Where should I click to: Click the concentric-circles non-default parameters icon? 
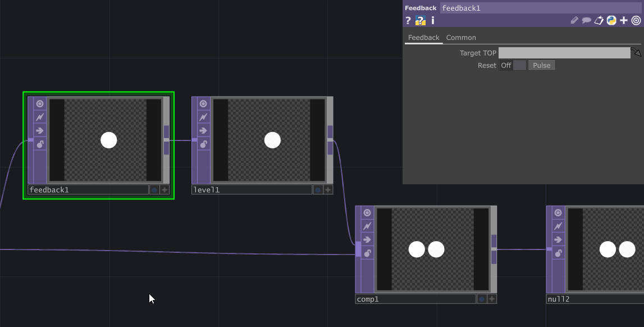click(635, 20)
